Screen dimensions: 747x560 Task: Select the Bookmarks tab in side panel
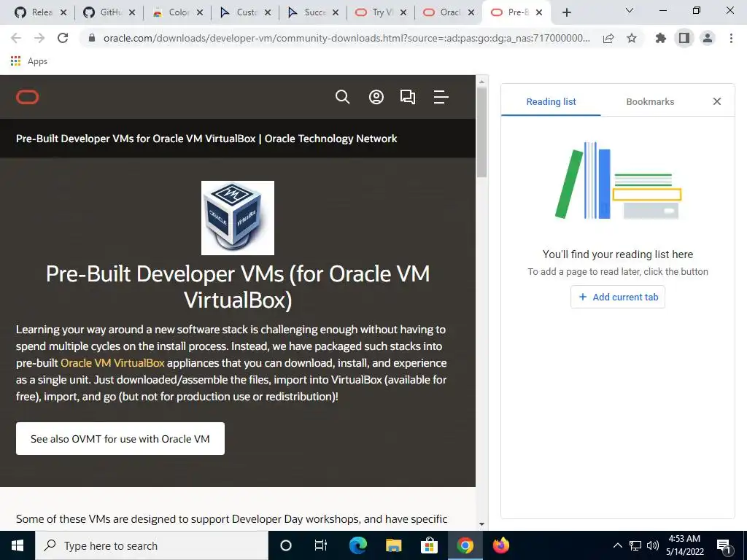pos(650,101)
